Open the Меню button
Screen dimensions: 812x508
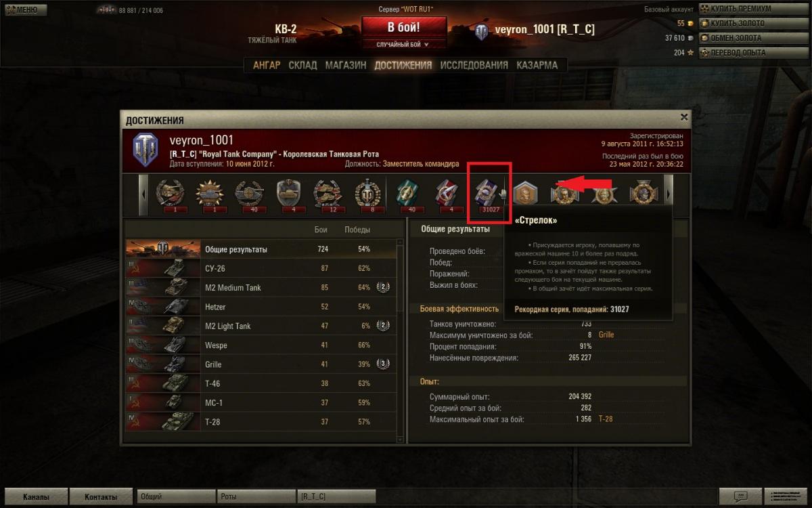[x=24, y=10]
